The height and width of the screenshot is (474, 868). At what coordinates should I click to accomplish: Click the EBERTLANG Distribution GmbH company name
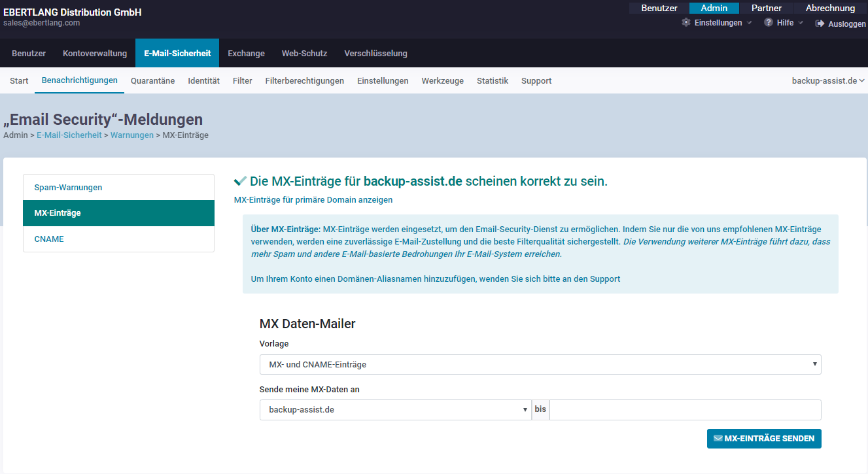pyautogui.click(x=73, y=12)
